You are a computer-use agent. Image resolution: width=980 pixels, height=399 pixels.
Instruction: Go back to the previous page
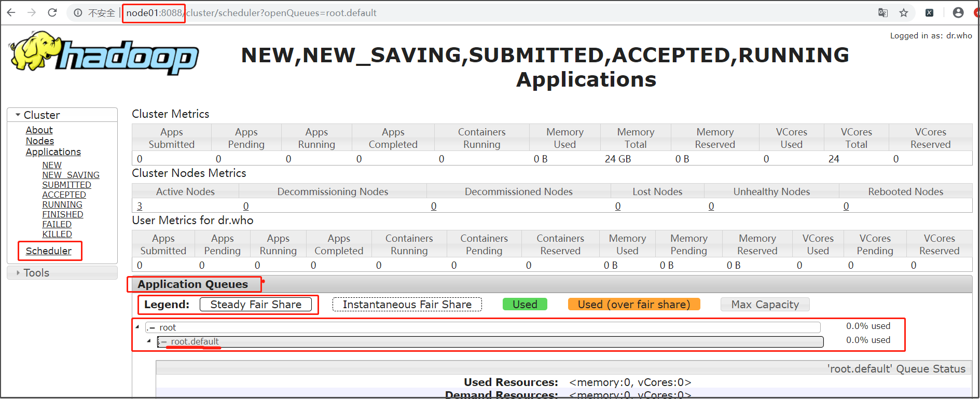pyautogui.click(x=11, y=12)
